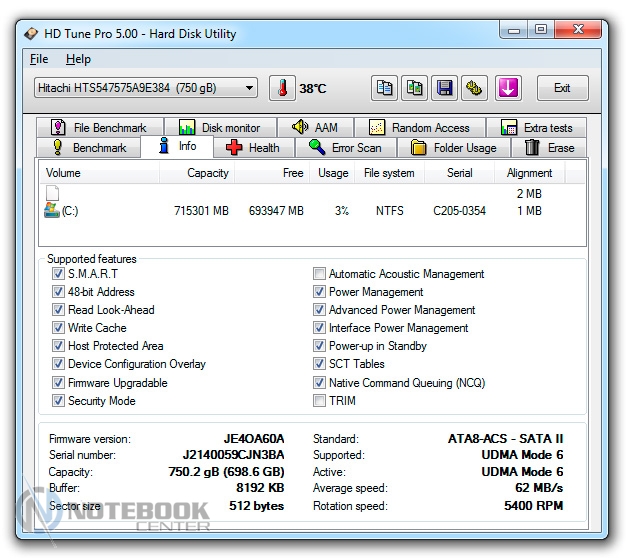This screenshot has width=628, height=558.
Task: Click the HD Tune Pro title bar icon
Action: click(x=32, y=33)
